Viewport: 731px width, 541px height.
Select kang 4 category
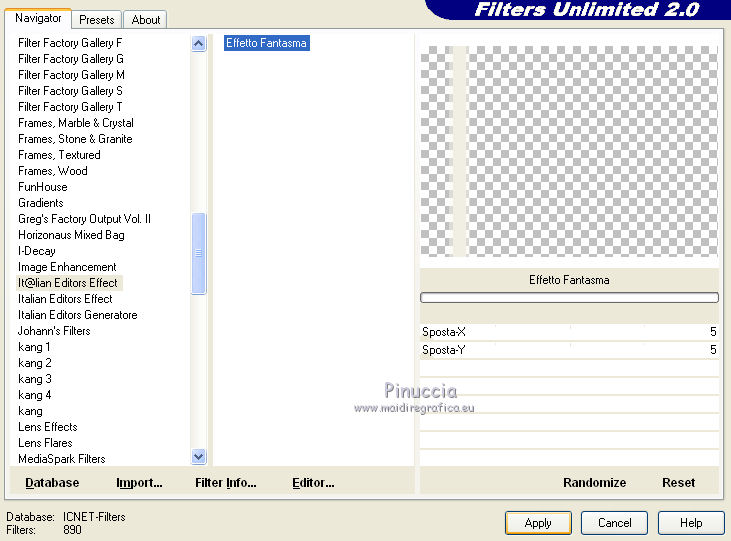tap(35, 395)
